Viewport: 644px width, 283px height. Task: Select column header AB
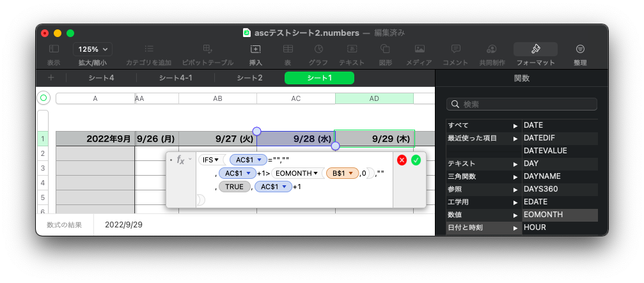[x=217, y=98]
